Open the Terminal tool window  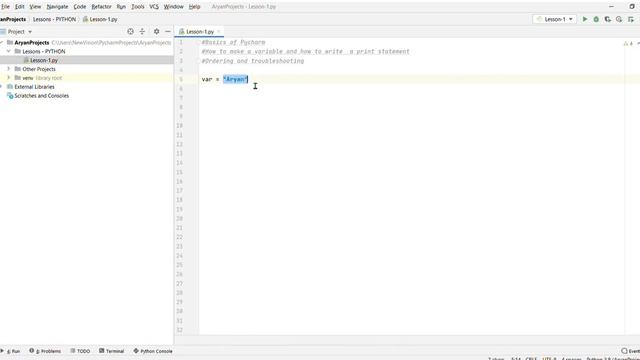click(111, 351)
